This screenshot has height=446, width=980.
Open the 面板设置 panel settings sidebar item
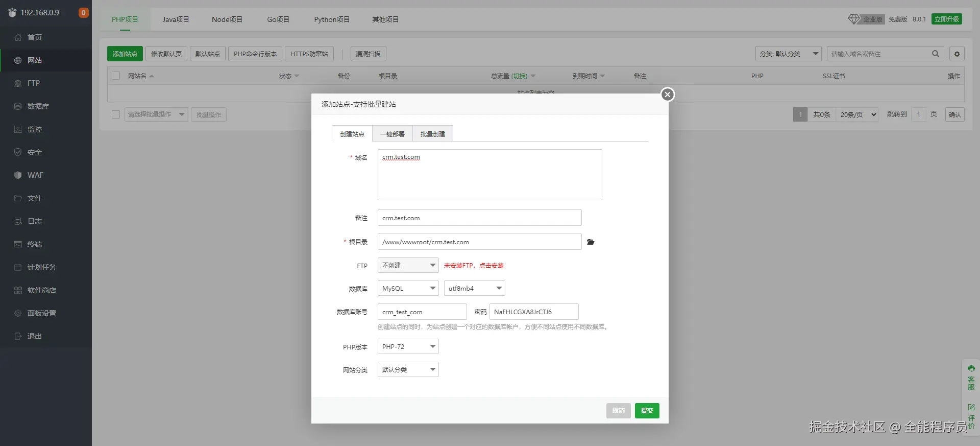coord(46,313)
